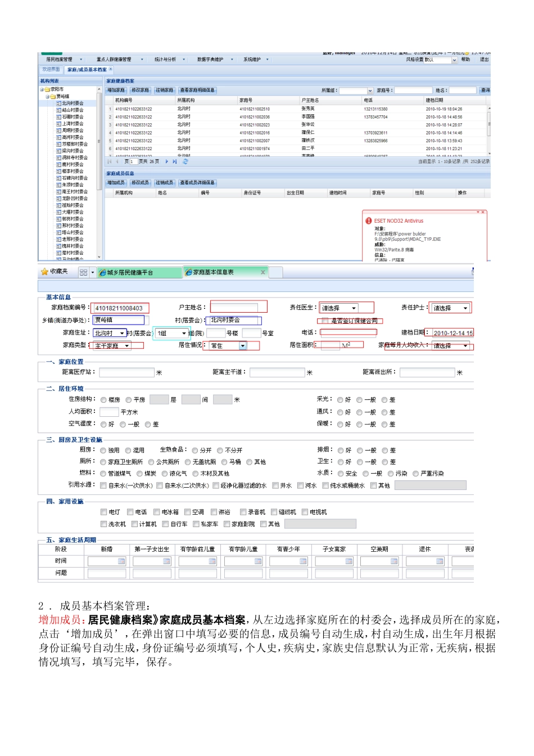Click the 贾峪镇 folder icon in tree
This screenshot has height=756, width=534.
coord(53,96)
